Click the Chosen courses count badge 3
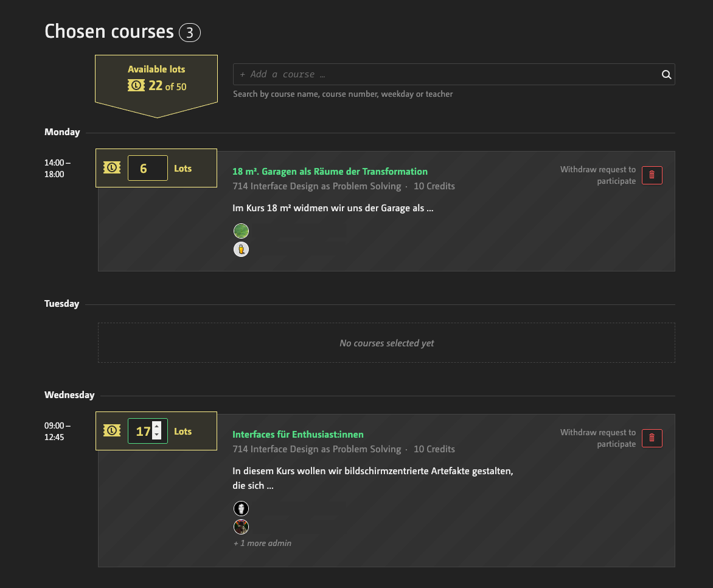This screenshot has height=588, width=713. click(190, 33)
